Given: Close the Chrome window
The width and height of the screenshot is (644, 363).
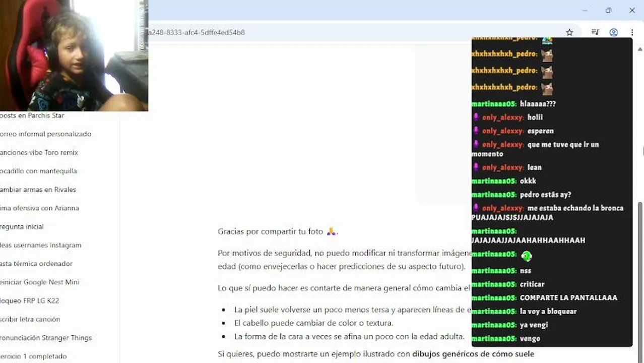Looking at the screenshot, I should pyautogui.click(x=632, y=10).
